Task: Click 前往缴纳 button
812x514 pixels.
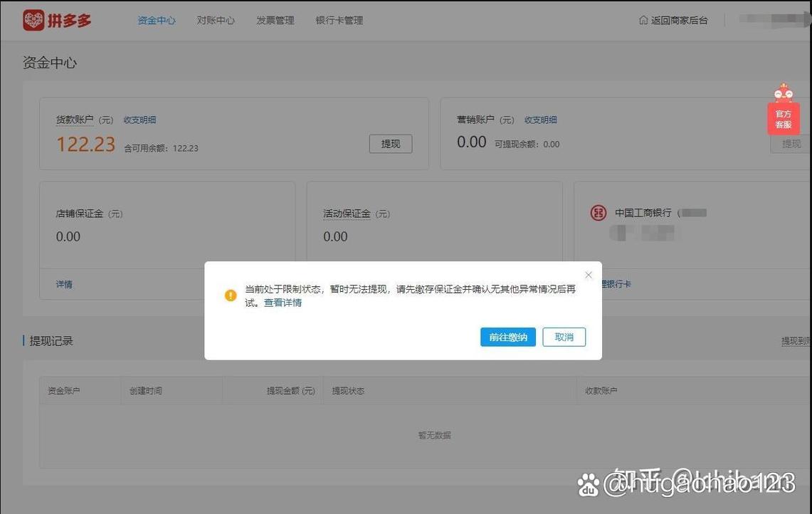Action: [x=508, y=337]
